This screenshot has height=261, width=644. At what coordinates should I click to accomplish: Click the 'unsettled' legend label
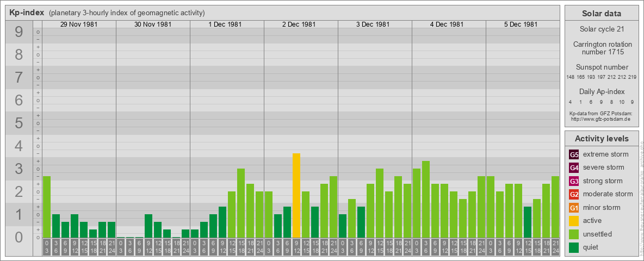[598, 234]
